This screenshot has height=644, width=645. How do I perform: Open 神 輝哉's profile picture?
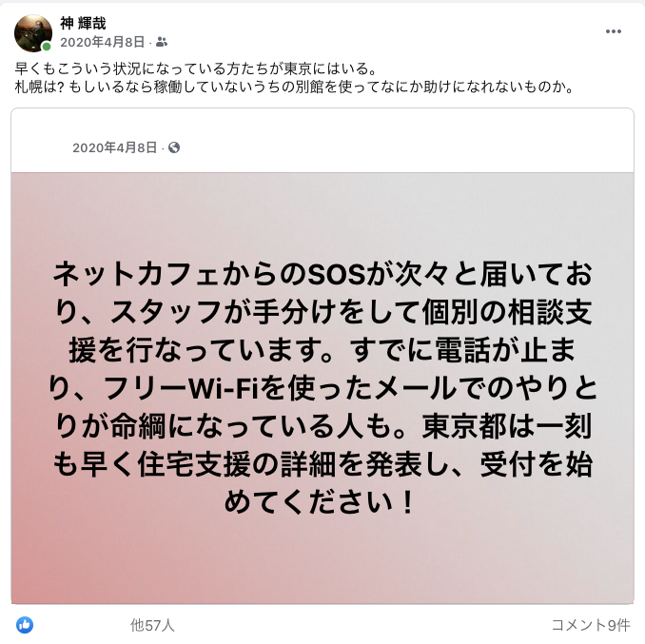(x=33, y=33)
